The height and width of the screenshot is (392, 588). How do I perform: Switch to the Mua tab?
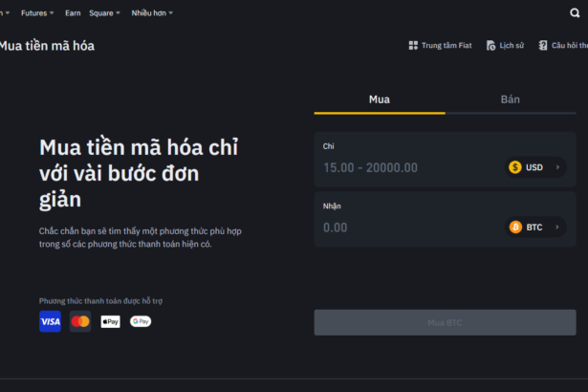(x=380, y=99)
